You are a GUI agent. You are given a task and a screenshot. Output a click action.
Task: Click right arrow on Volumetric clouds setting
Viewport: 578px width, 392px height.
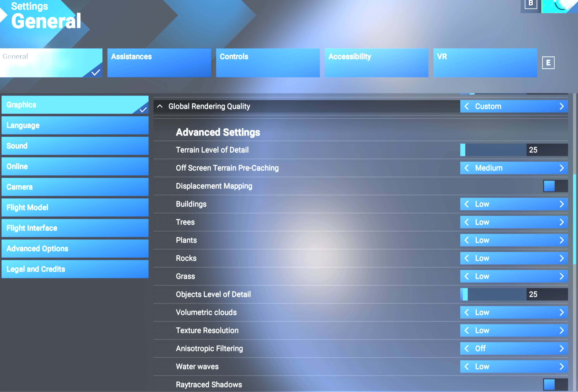(x=561, y=312)
